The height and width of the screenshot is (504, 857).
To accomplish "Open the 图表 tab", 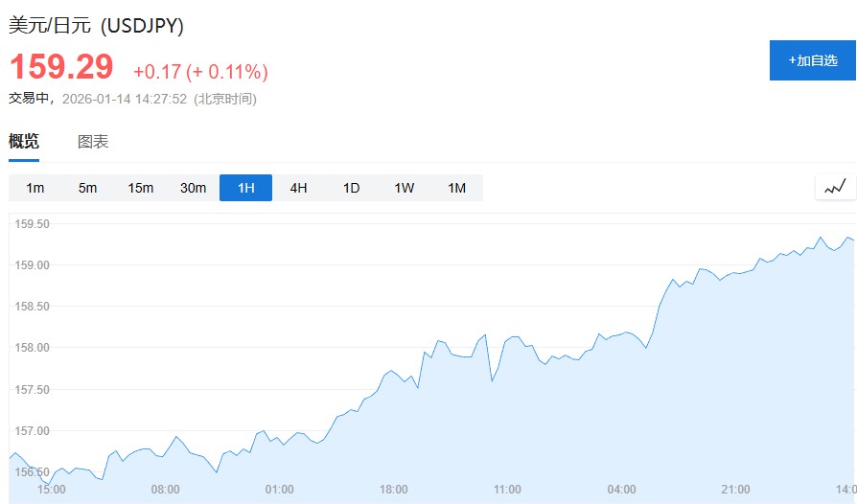I will (x=93, y=142).
